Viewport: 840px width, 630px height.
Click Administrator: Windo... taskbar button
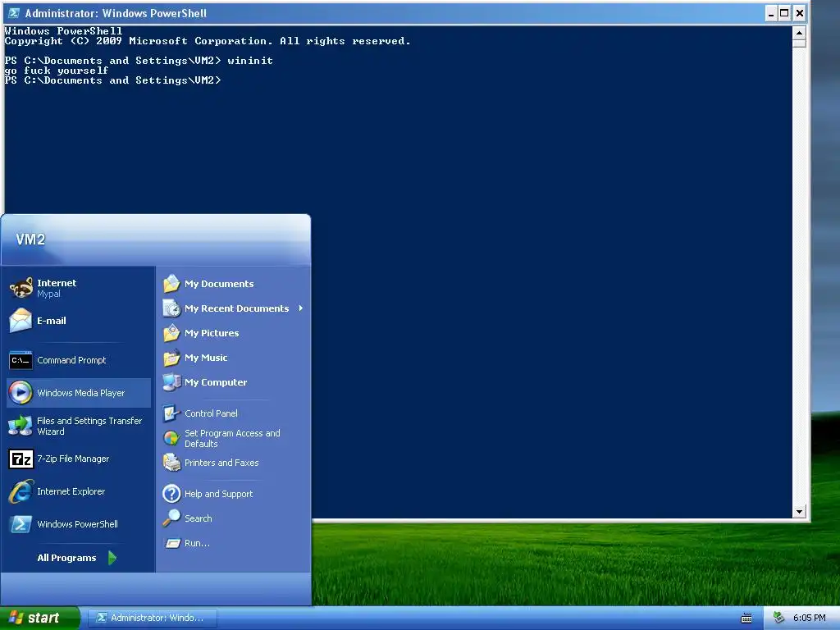click(153, 618)
